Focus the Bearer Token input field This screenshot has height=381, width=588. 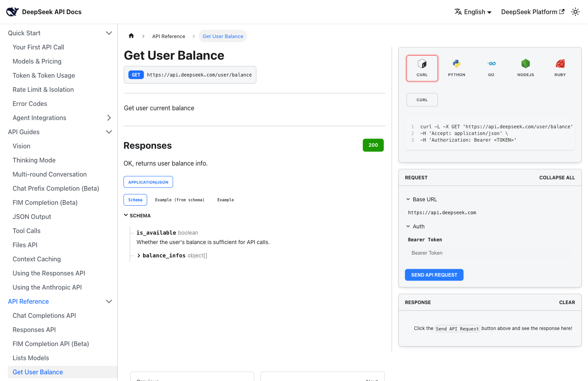point(490,253)
